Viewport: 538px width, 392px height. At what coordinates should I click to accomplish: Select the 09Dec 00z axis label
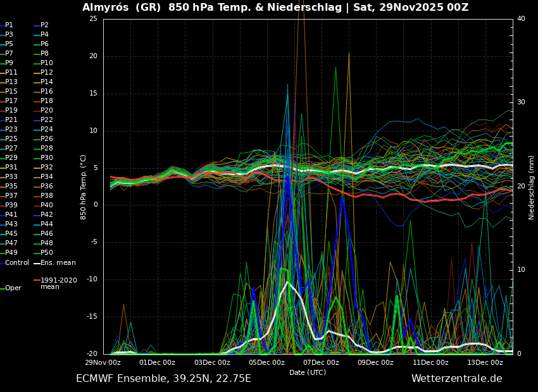pos(376,363)
